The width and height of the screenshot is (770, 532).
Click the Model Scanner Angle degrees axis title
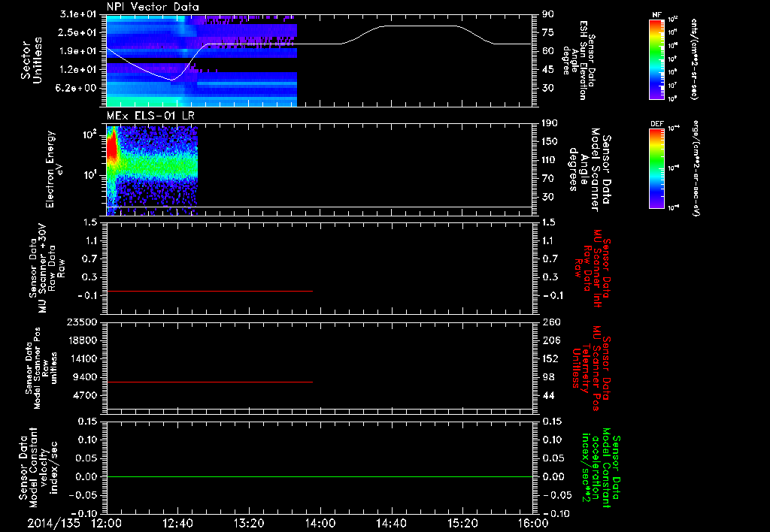590,170
